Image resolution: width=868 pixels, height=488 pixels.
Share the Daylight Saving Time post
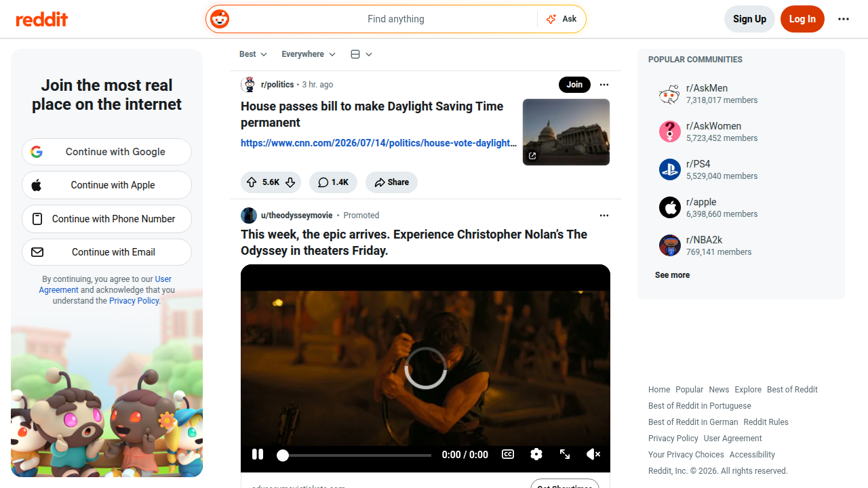click(391, 182)
